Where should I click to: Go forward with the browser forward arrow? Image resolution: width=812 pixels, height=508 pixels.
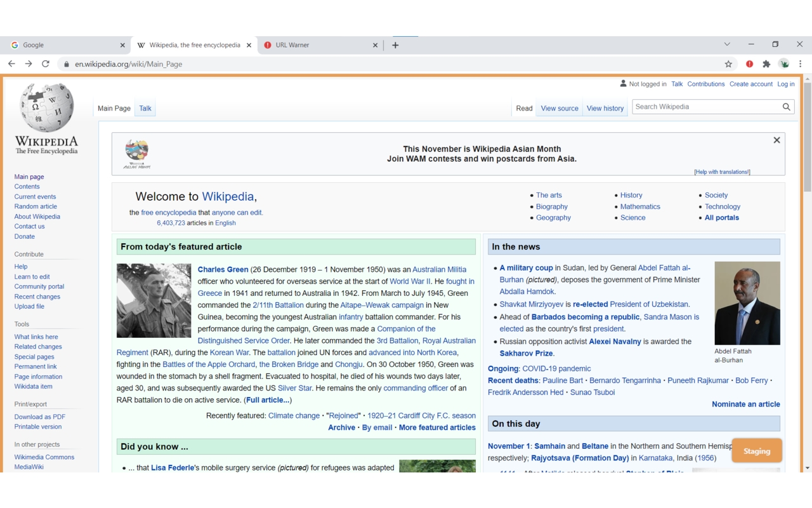pyautogui.click(x=29, y=63)
